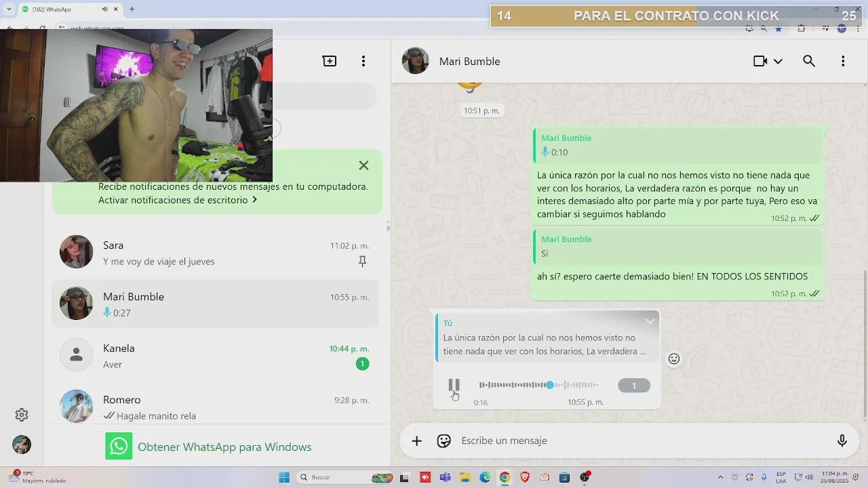Expand the video call options chevron
The width and height of the screenshot is (868, 488).
[x=778, y=61]
